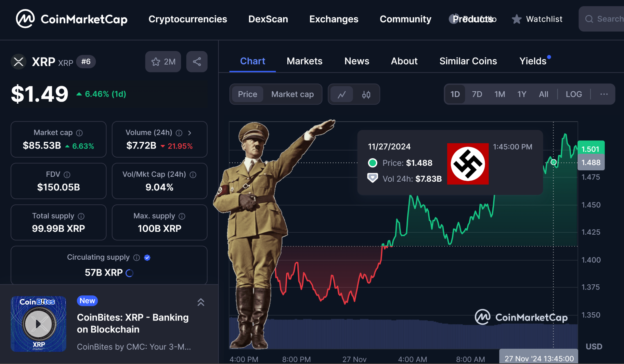Click the verified checkmark badge for circulating supply
624x364 pixels.
[147, 258]
